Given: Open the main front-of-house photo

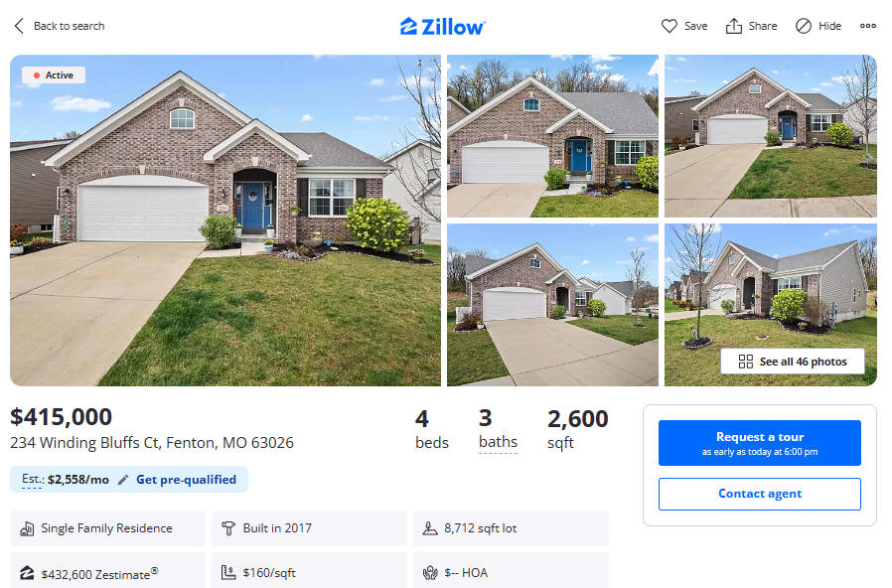Looking at the screenshot, I should tap(225, 220).
